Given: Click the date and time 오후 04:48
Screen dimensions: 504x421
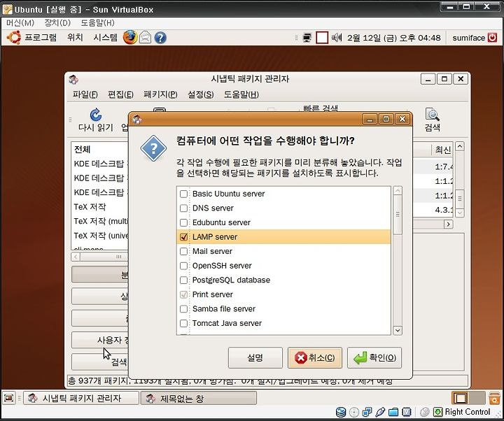Looking at the screenshot, I should pos(393,38).
